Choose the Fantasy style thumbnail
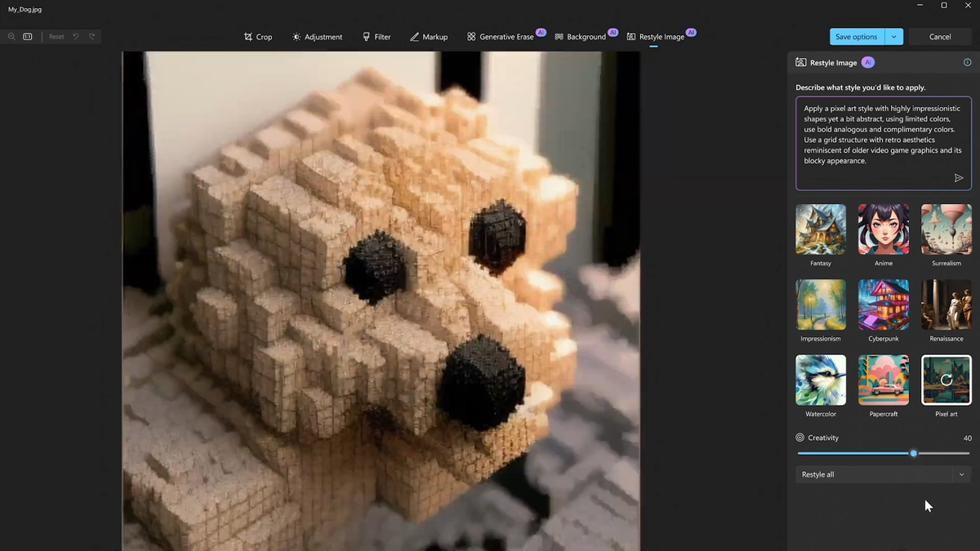 point(821,229)
